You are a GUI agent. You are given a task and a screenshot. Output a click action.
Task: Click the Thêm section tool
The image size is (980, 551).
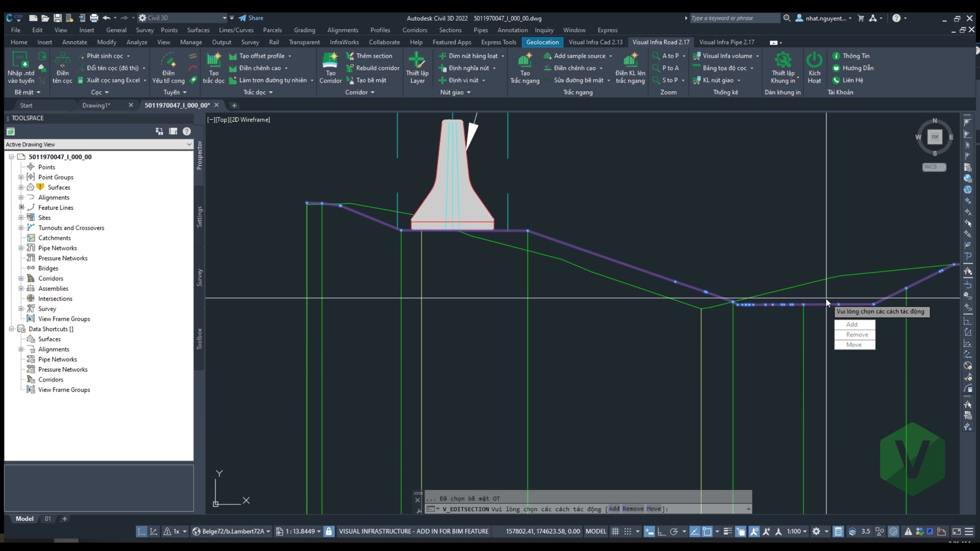369,56
